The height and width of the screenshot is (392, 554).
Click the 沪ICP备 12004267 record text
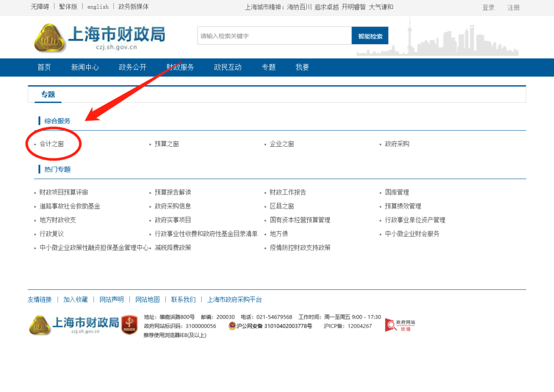pyautogui.click(x=348, y=326)
